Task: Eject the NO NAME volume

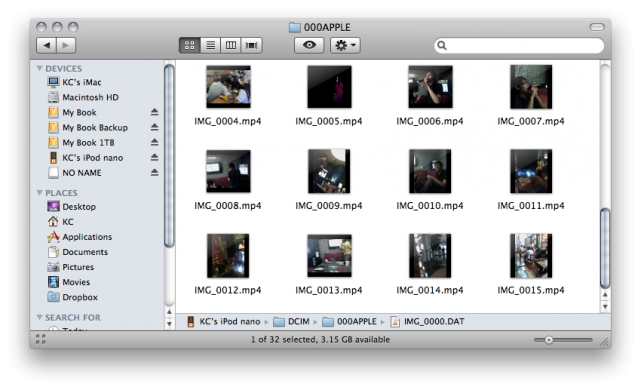Action: point(154,172)
